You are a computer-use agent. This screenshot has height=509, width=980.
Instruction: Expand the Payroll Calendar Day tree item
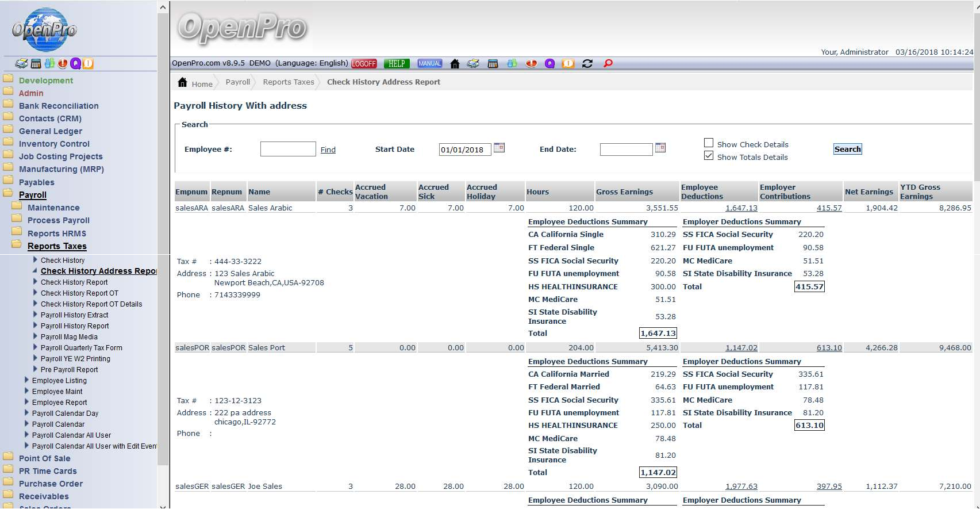26,413
